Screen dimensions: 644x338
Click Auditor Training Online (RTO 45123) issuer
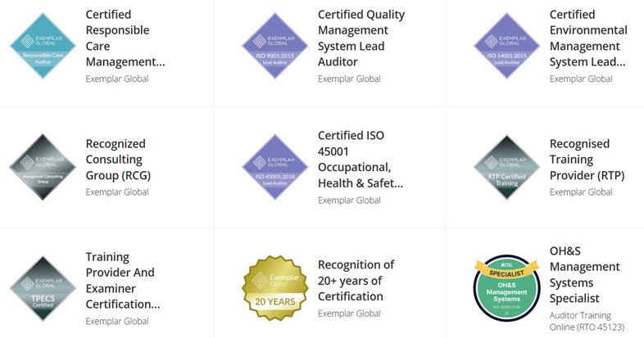(x=587, y=321)
